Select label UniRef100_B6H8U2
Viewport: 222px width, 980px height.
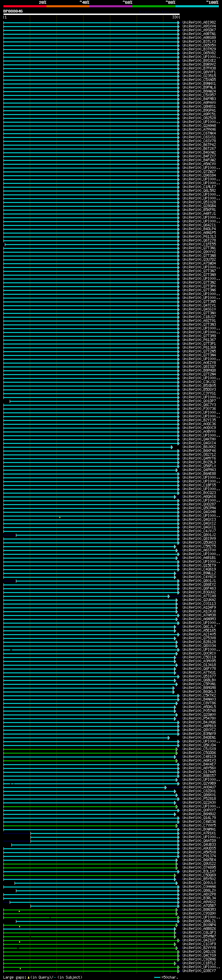(x=199, y=814)
